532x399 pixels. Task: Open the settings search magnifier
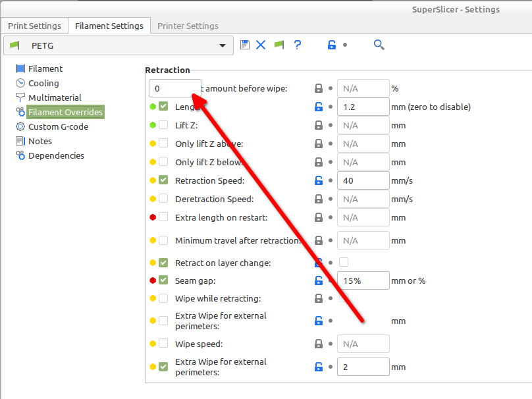click(379, 44)
